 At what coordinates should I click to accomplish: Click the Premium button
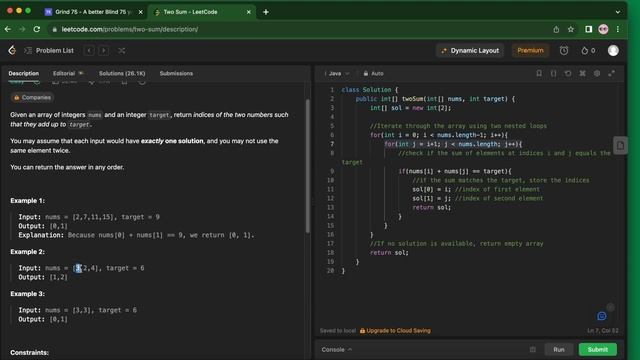click(x=530, y=51)
